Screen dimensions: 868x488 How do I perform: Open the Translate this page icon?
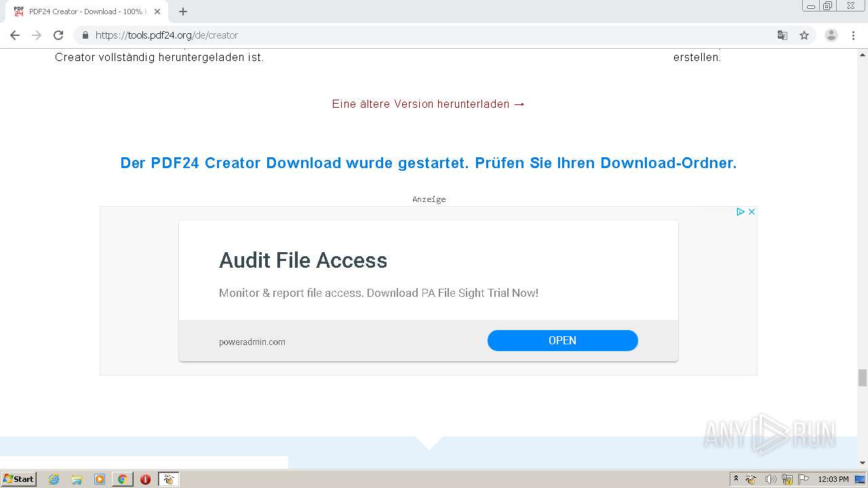coord(783,35)
